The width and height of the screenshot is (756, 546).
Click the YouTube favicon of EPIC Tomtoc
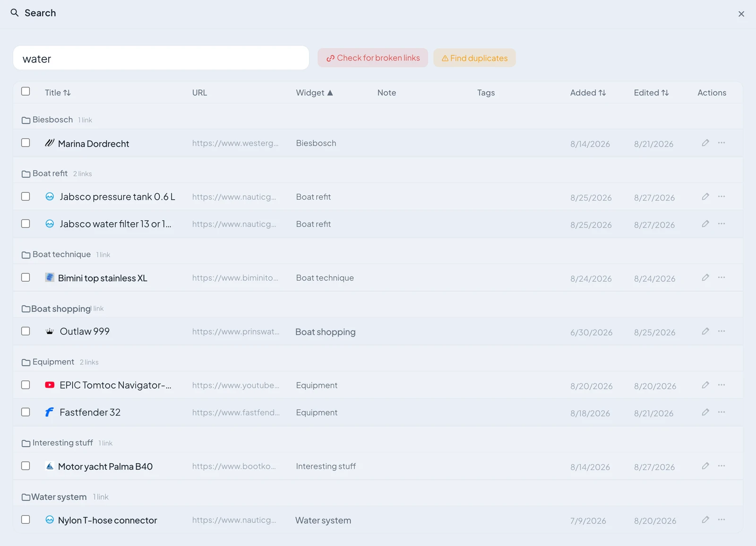click(x=50, y=385)
